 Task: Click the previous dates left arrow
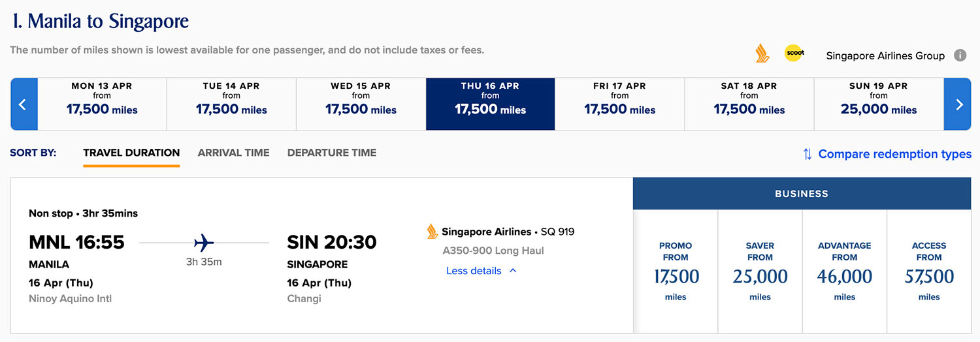(24, 104)
